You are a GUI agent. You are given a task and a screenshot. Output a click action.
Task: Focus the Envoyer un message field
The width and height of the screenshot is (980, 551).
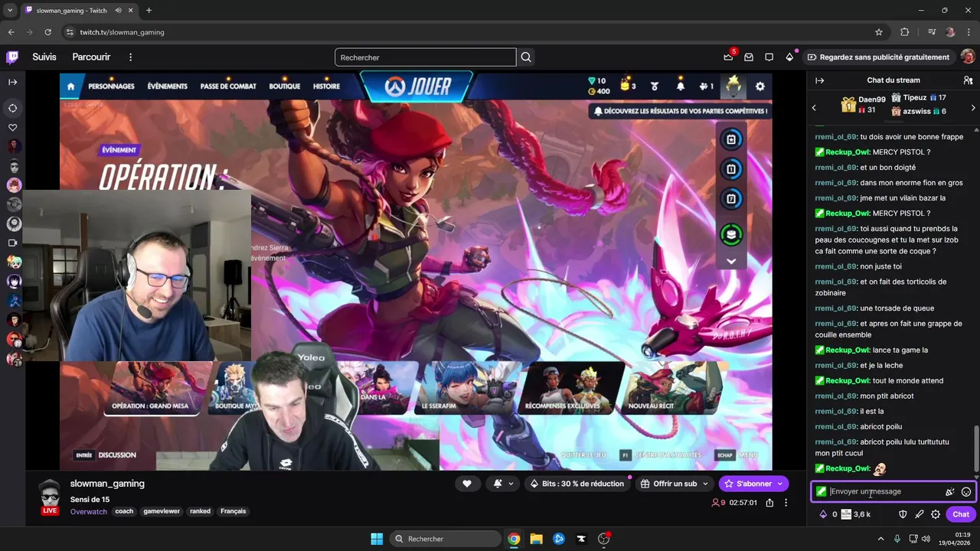point(884,491)
